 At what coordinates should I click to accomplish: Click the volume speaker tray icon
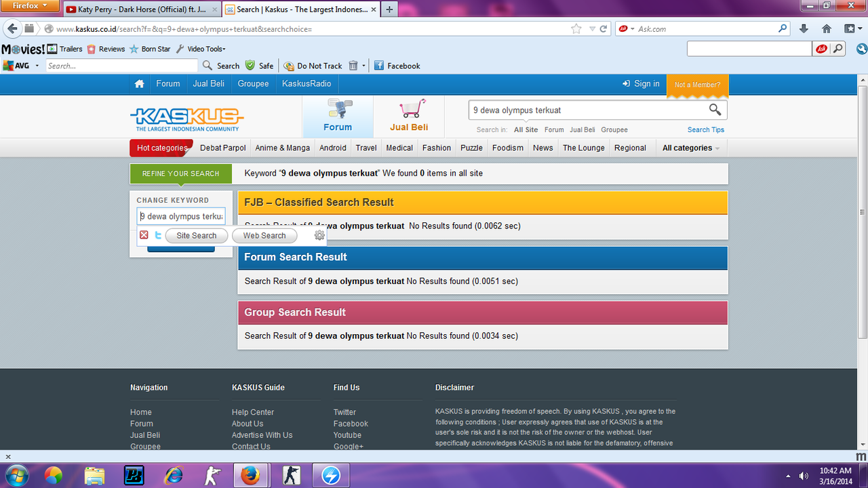click(804, 476)
